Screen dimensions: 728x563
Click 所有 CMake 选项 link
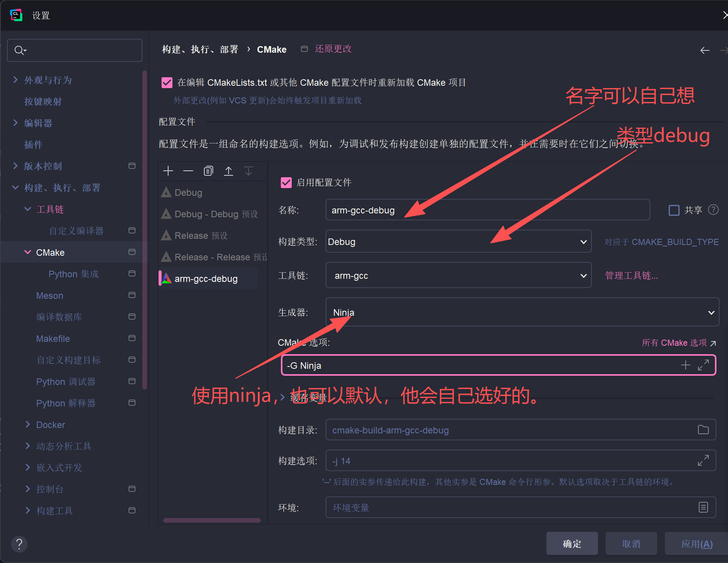(674, 343)
